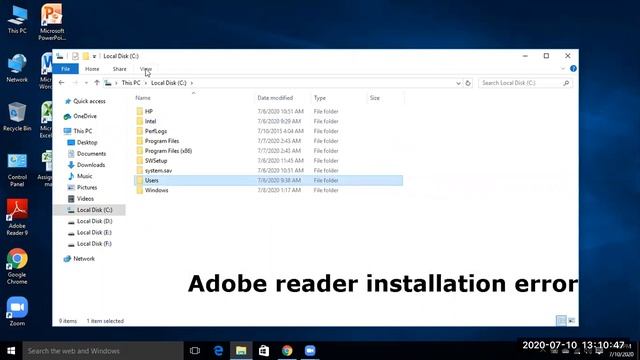Switch to details view layout icon

561,321
